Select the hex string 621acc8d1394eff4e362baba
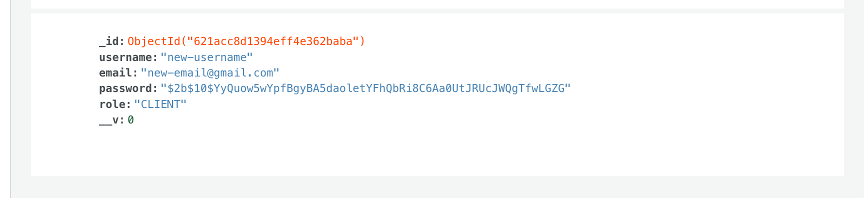 [x=273, y=41]
